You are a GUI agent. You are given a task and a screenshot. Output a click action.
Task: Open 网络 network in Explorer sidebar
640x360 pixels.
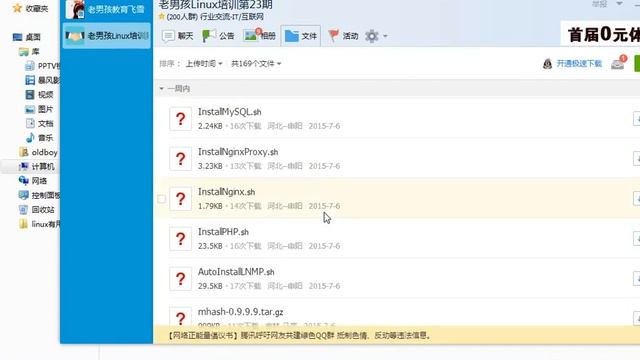point(33,181)
